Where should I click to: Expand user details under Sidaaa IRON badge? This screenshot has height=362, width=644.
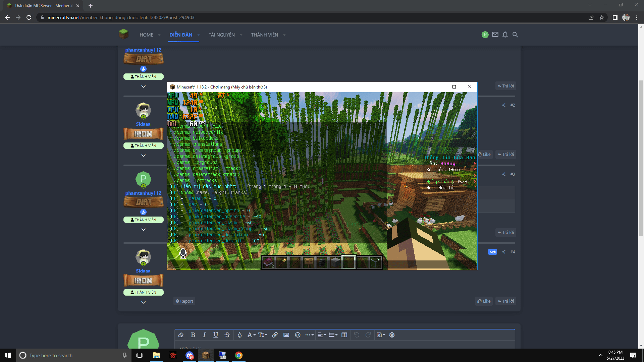pos(143,156)
